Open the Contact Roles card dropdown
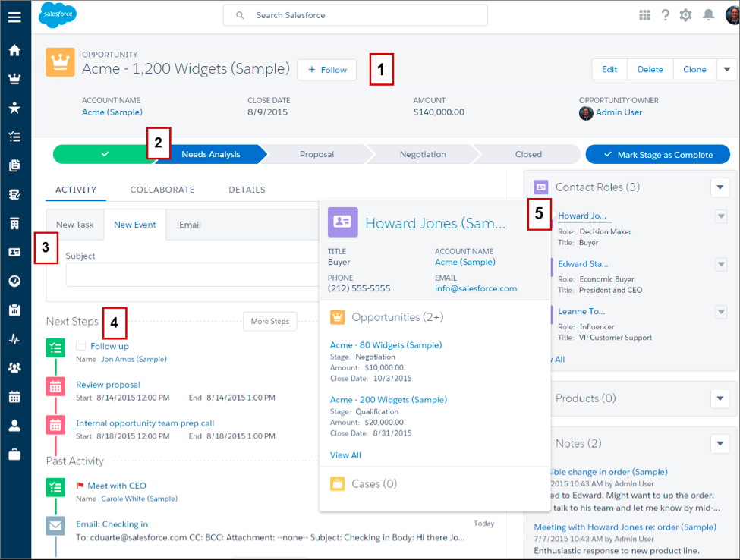Image resolution: width=740 pixels, height=560 pixels. coord(720,187)
